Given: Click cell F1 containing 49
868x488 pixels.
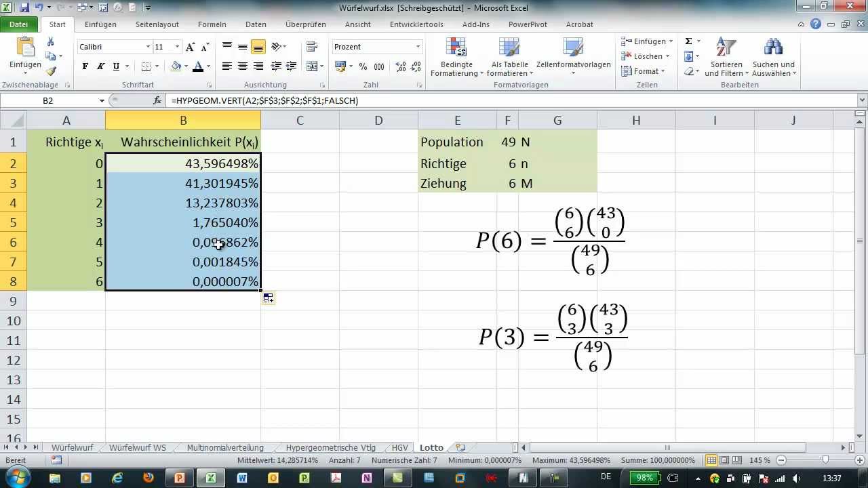Looking at the screenshot, I should (x=507, y=142).
